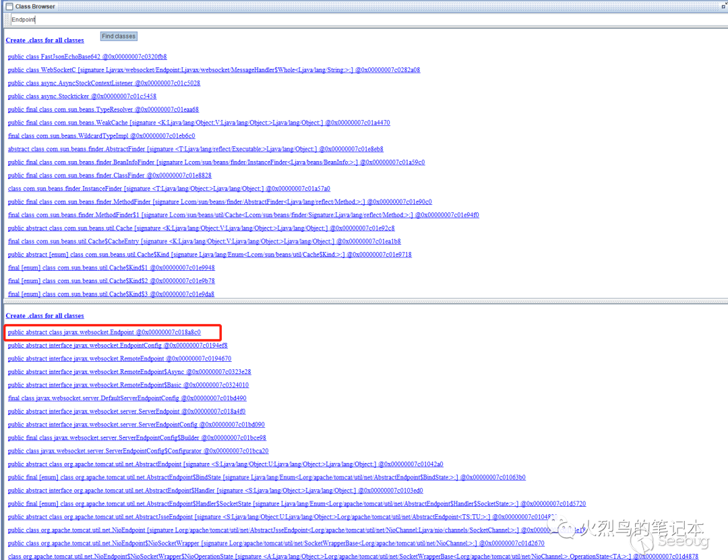Click upper pane's Create .class for all classes link

click(44, 40)
